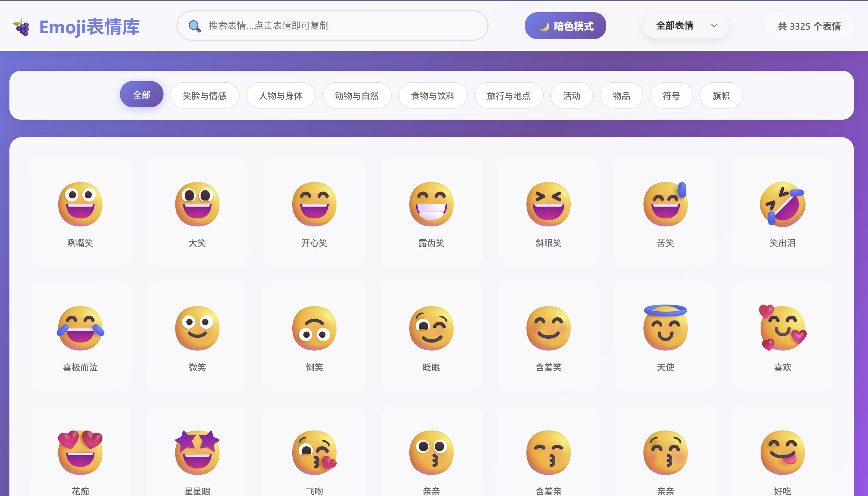Click the 喜极而泣 label text

(80, 367)
